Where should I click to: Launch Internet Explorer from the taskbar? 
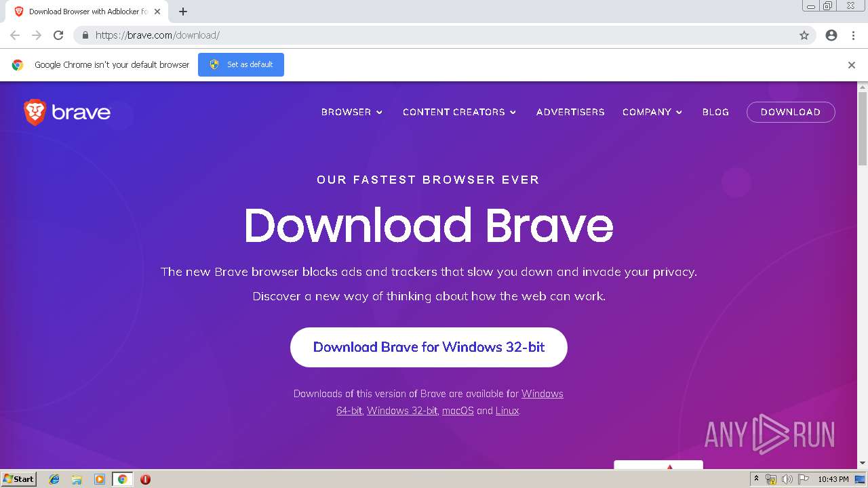pos(54,479)
